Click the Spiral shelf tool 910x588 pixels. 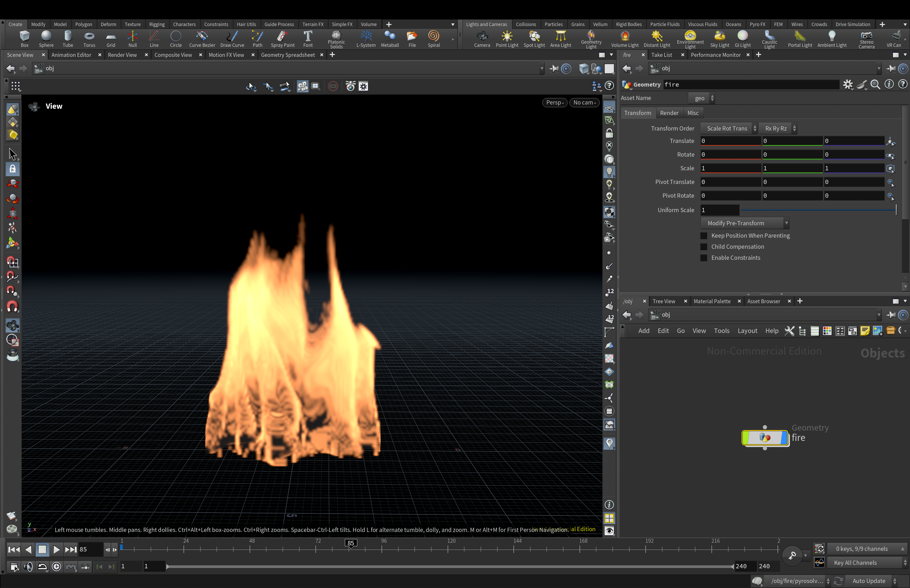[433, 39]
